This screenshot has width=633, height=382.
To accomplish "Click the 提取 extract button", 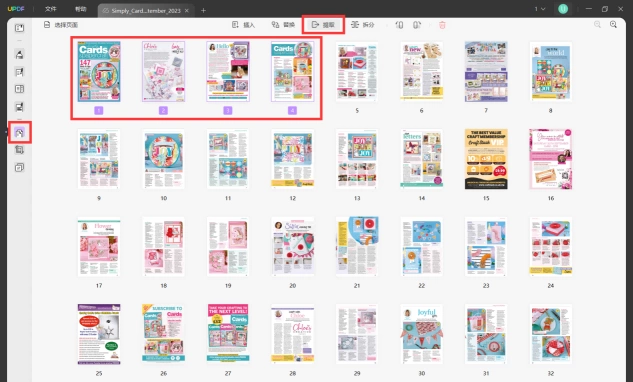I will click(323, 25).
